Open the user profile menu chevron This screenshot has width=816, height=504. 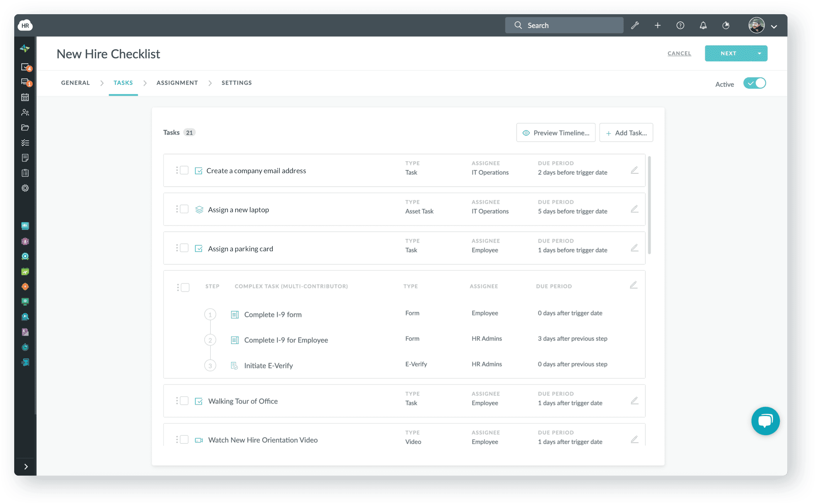pos(774,27)
